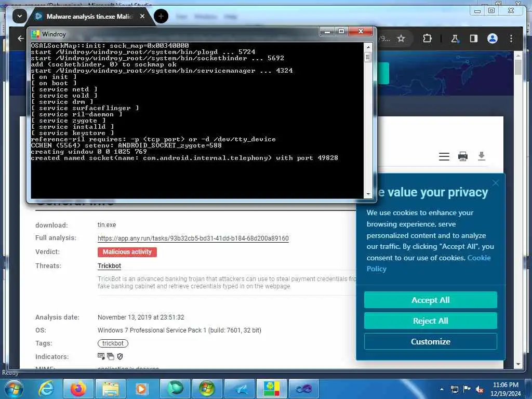Open the Action Center flag icon
Screen dimensions: 532x399
[467, 389]
